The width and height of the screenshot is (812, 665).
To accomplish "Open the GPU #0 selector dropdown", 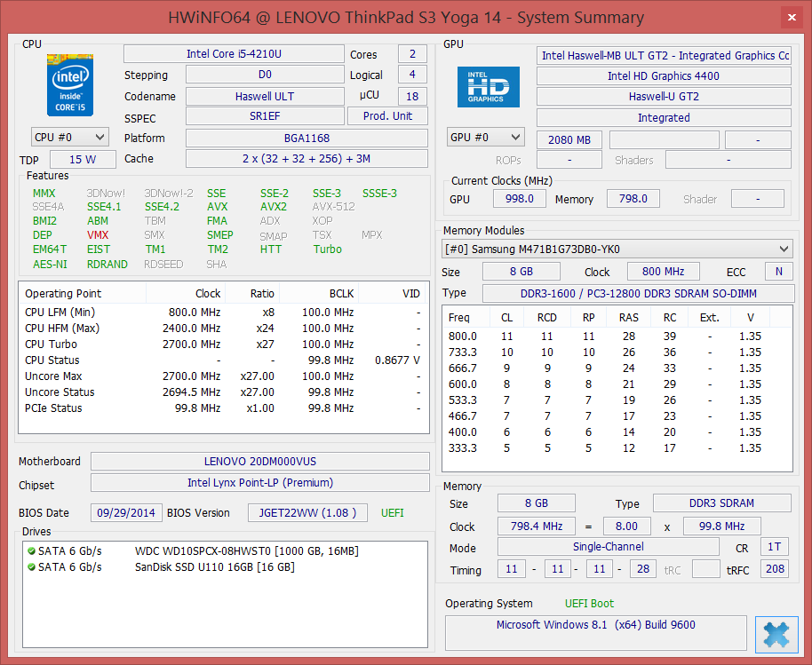I will click(486, 137).
